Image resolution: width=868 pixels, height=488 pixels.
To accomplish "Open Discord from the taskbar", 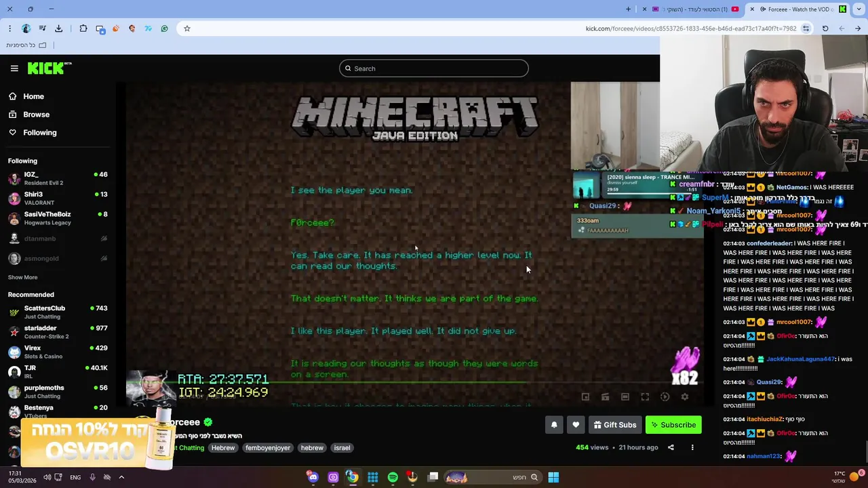I will [x=313, y=477].
